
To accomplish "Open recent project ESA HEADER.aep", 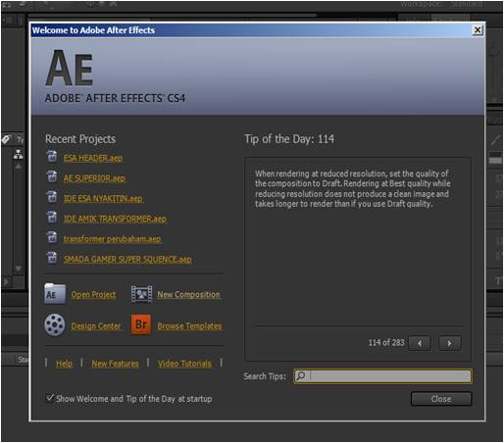I will pyautogui.click(x=93, y=158).
